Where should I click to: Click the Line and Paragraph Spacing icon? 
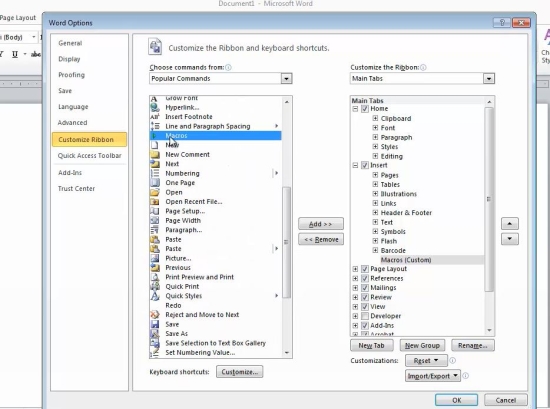pyautogui.click(x=155, y=126)
